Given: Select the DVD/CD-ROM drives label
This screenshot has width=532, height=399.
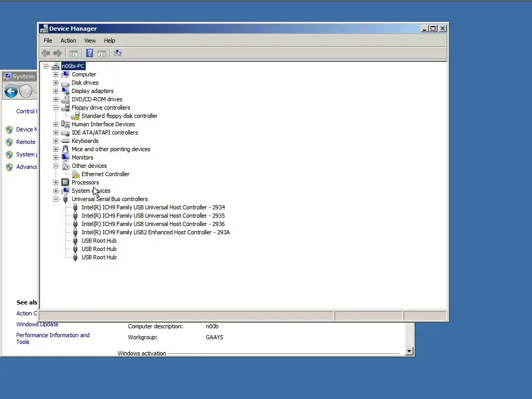Looking at the screenshot, I should 97,99.
